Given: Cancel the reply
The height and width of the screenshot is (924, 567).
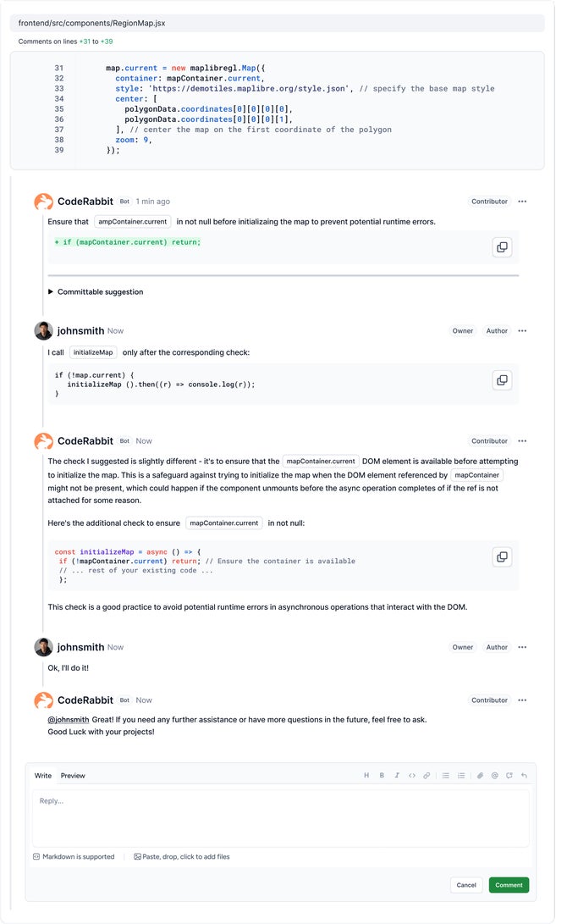Looking at the screenshot, I should pos(466,885).
